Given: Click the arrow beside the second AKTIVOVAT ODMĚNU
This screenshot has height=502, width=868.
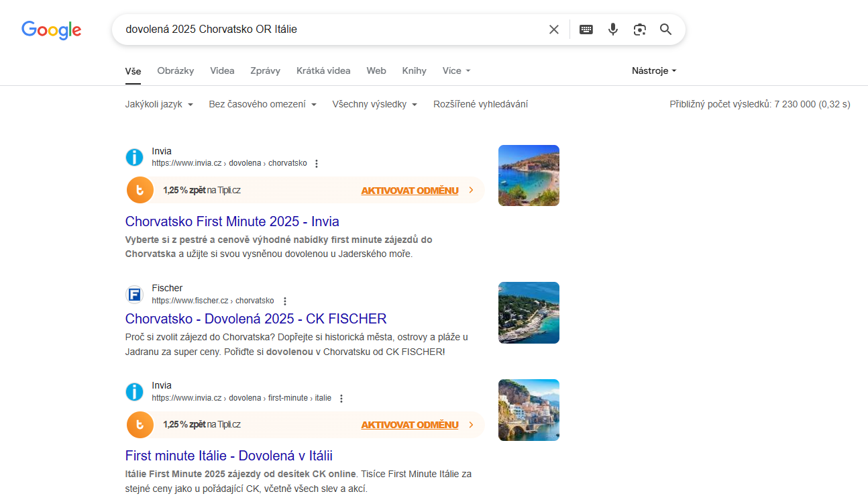Looking at the screenshot, I should click(x=471, y=425).
